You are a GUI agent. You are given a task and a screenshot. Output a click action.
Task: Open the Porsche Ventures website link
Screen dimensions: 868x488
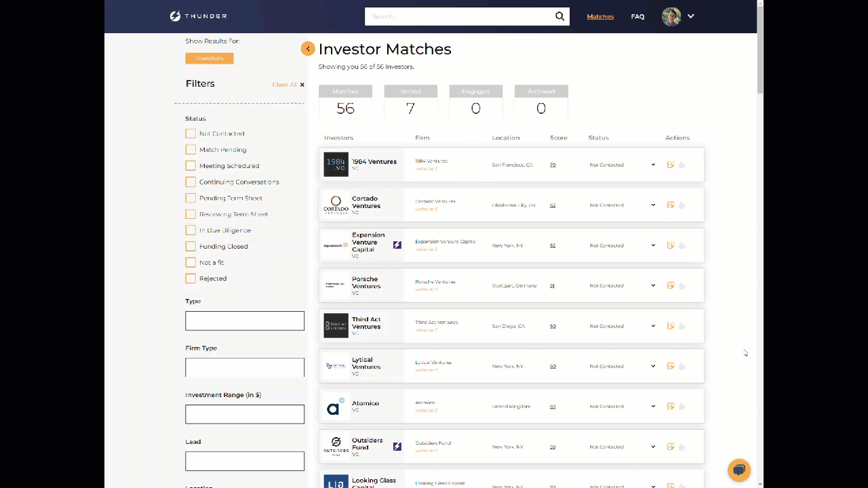(426, 289)
